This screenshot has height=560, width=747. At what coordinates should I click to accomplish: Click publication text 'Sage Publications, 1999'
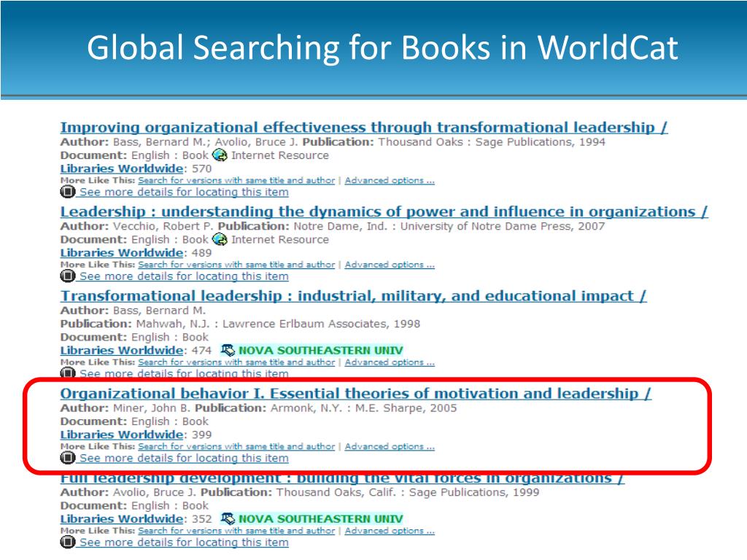point(474,493)
